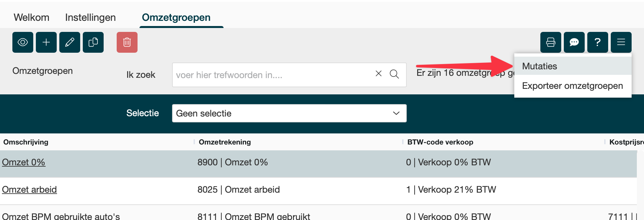Open the chat speech bubble icon
Image resolution: width=644 pixels, height=220 pixels.
[574, 42]
